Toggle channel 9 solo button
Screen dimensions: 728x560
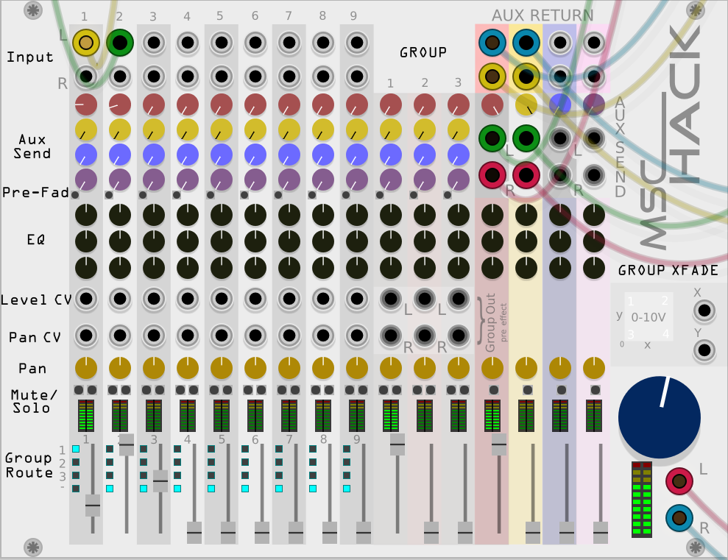pos(363,390)
